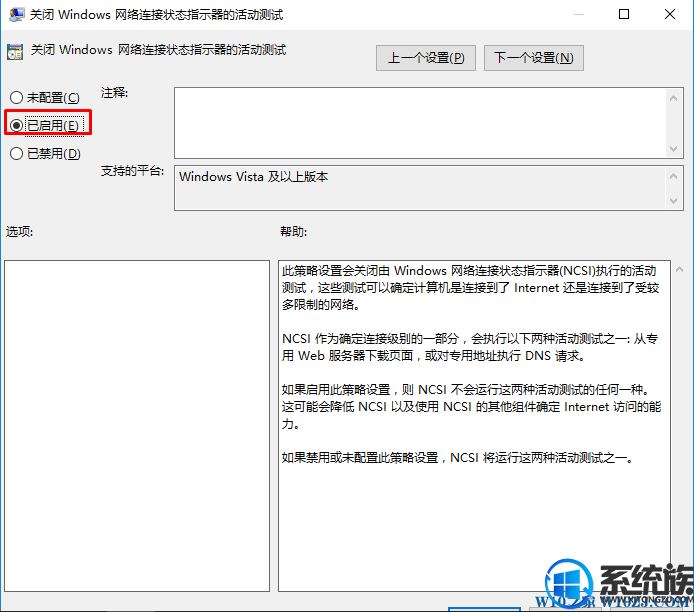Click down arrow of 支持的平台 scrollbar
This screenshot has width=694, height=612.
click(674, 200)
